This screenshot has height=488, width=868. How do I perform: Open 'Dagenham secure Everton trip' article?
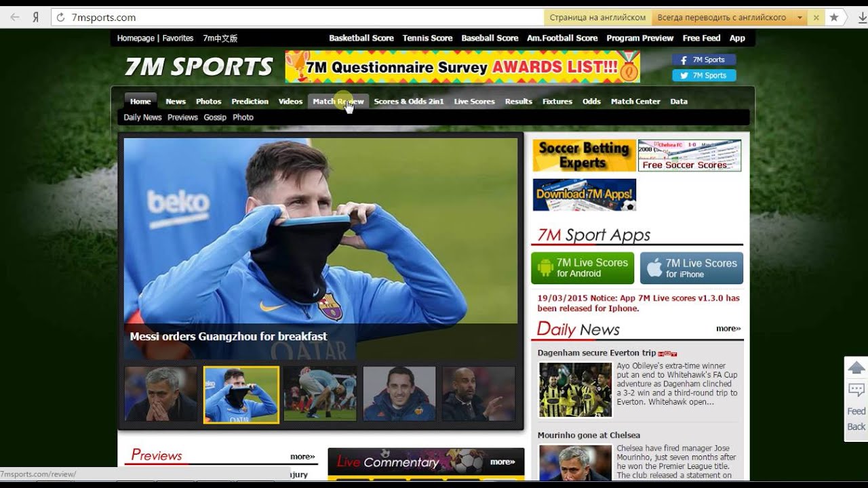click(x=597, y=352)
